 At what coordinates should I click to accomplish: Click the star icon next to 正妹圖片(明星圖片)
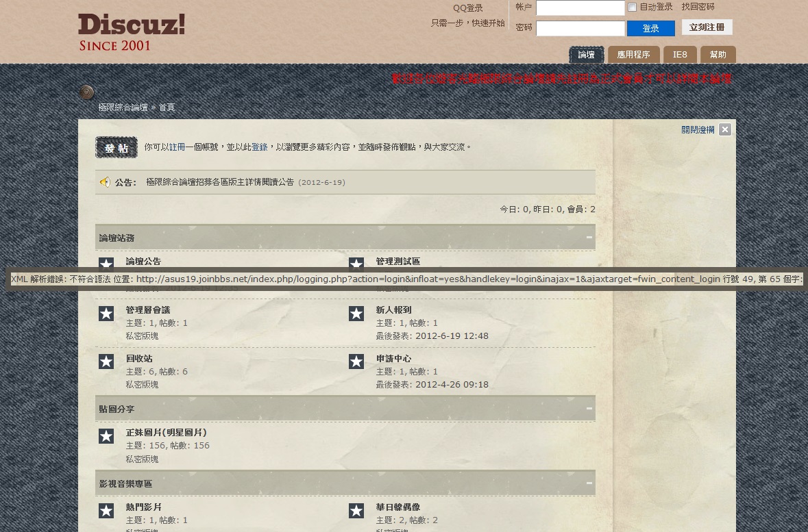pyautogui.click(x=106, y=436)
